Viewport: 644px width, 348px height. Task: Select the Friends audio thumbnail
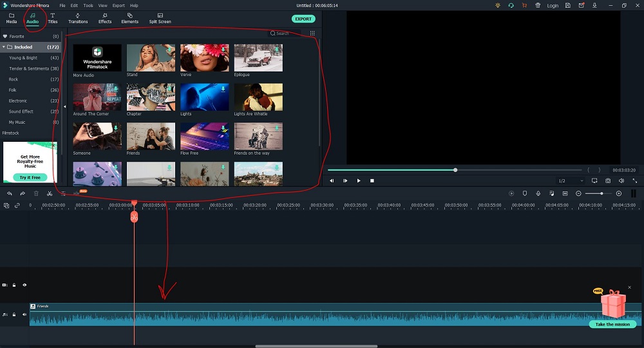(151, 136)
